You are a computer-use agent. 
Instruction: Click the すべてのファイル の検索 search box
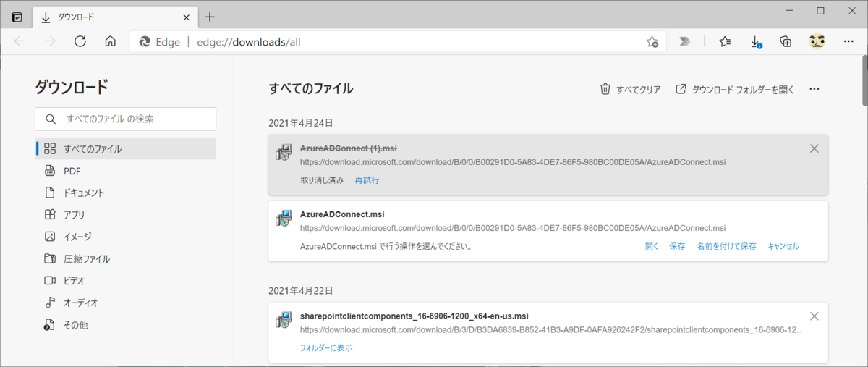[125, 119]
